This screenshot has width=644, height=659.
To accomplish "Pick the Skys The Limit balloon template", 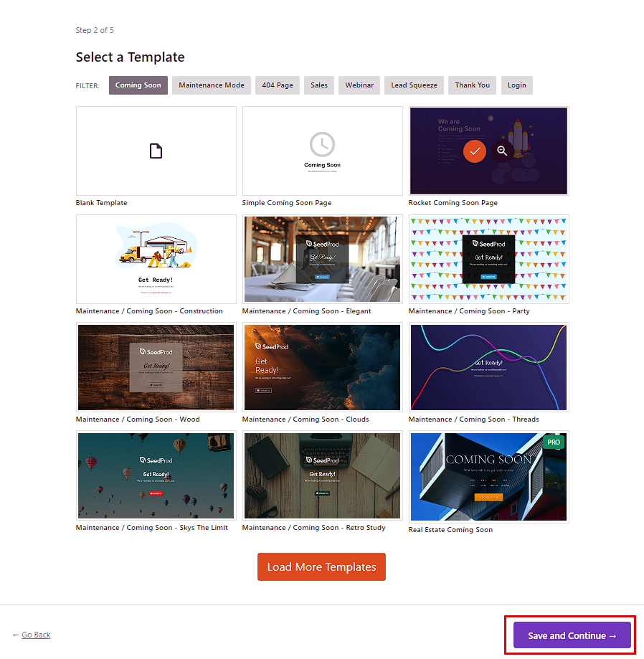I will [156, 475].
